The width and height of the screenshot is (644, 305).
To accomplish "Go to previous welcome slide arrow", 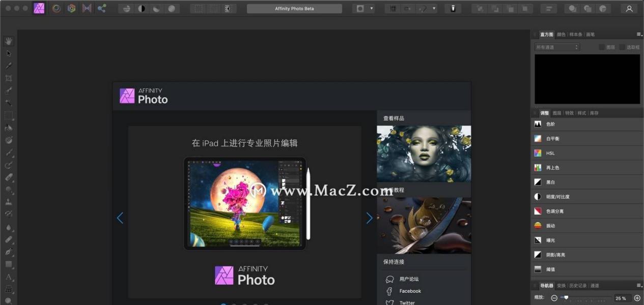I will click(120, 218).
